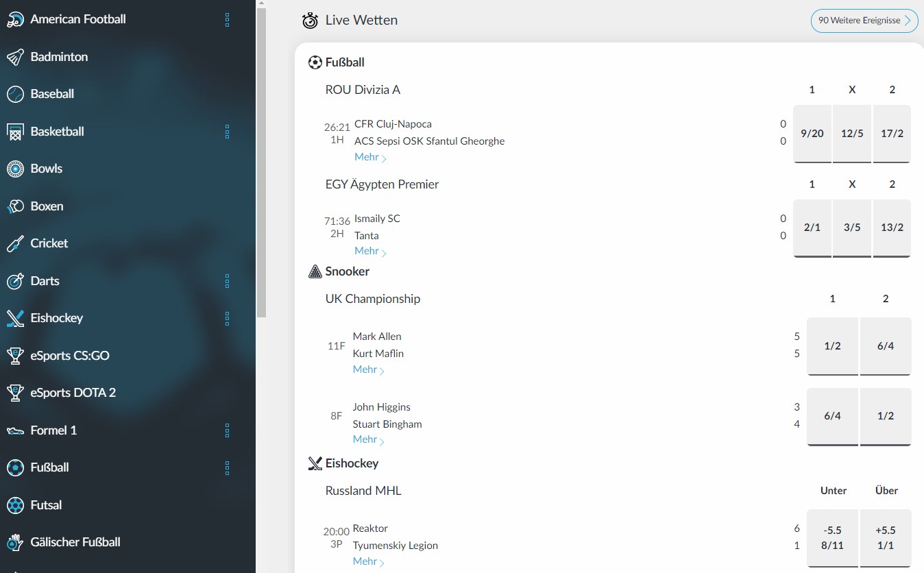Expand Formel 1 submenu dots

pyautogui.click(x=228, y=430)
